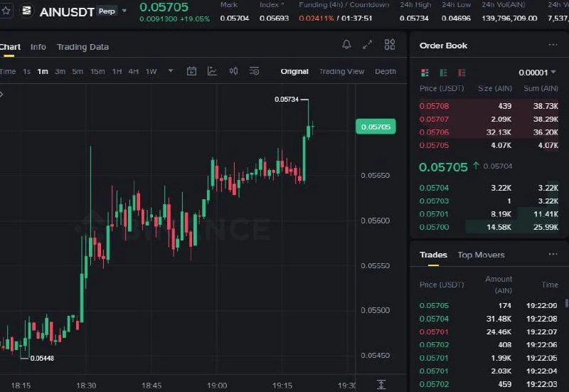Select the Trades tab
The image size is (569, 392).
point(433,255)
